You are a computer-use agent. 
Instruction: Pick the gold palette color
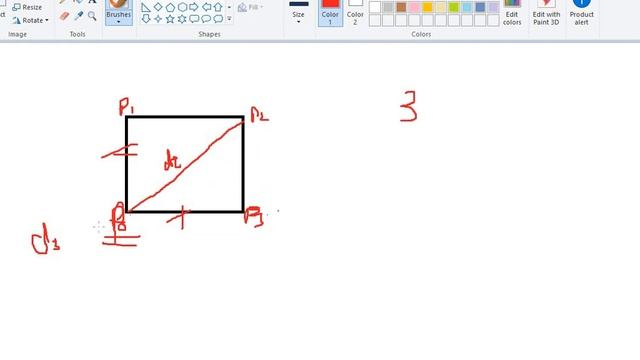click(427, 7)
